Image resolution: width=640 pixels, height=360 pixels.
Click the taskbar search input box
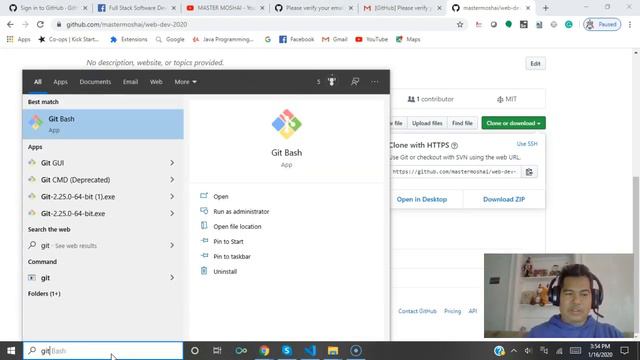click(x=103, y=351)
